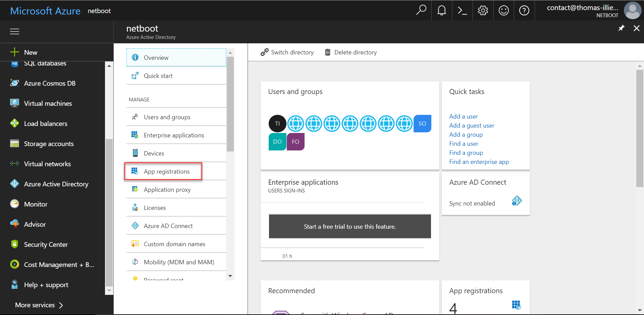Click the Users and groups tile title

[x=295, y=92]
